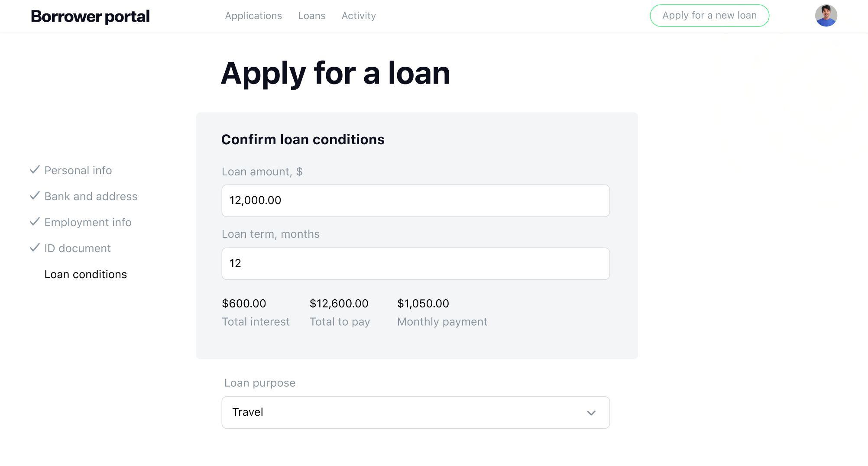Go to the Activity page
This screenshot has height=466, width=868.
359,16
